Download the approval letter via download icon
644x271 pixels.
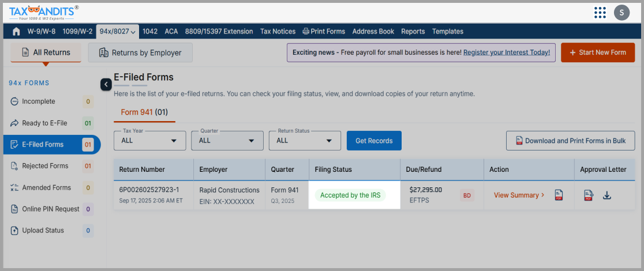click(x=607, y=195)
